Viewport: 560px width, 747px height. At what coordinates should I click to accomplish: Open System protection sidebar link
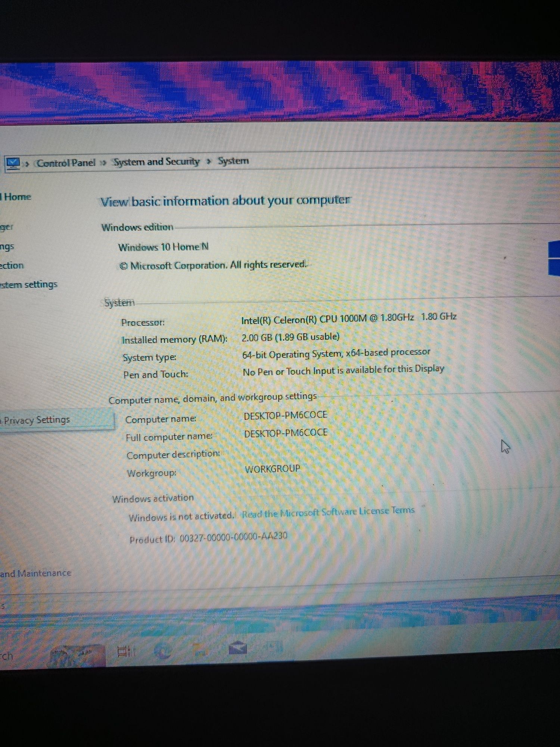[12, 266]
